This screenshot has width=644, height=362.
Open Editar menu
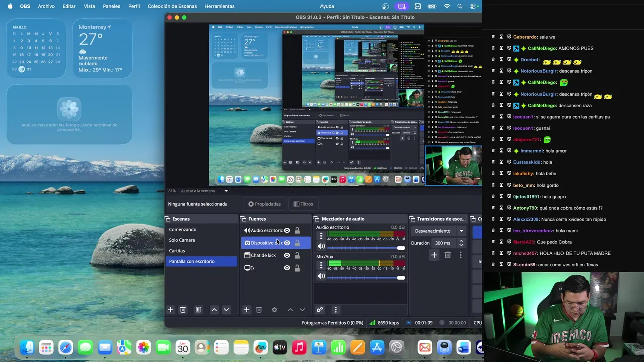tap(69, 6)
